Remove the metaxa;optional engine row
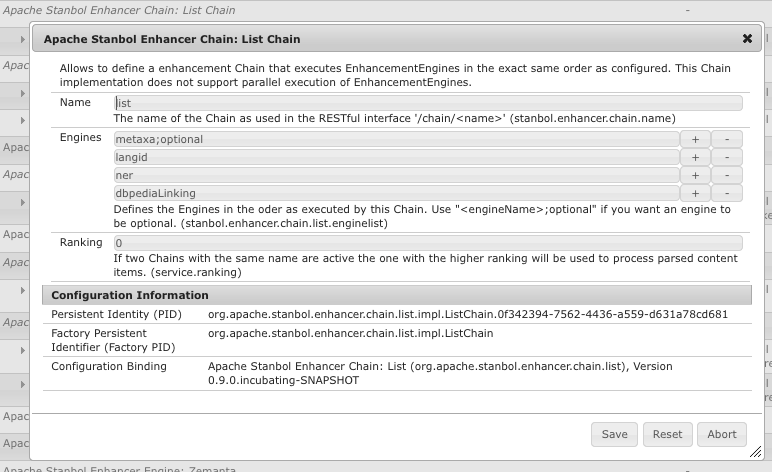Image resolution: width=772 pixels, height=472 pixels. click(727, 139)
